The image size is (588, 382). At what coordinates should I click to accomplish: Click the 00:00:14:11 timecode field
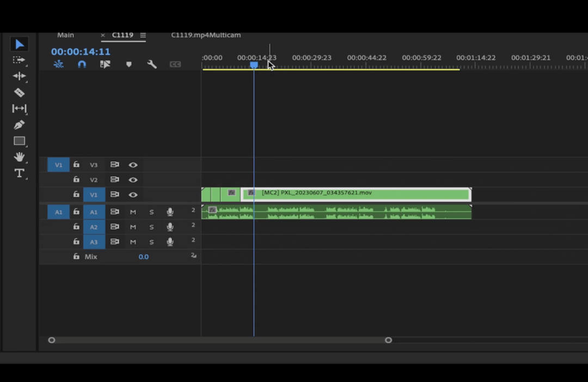[81, 52]
